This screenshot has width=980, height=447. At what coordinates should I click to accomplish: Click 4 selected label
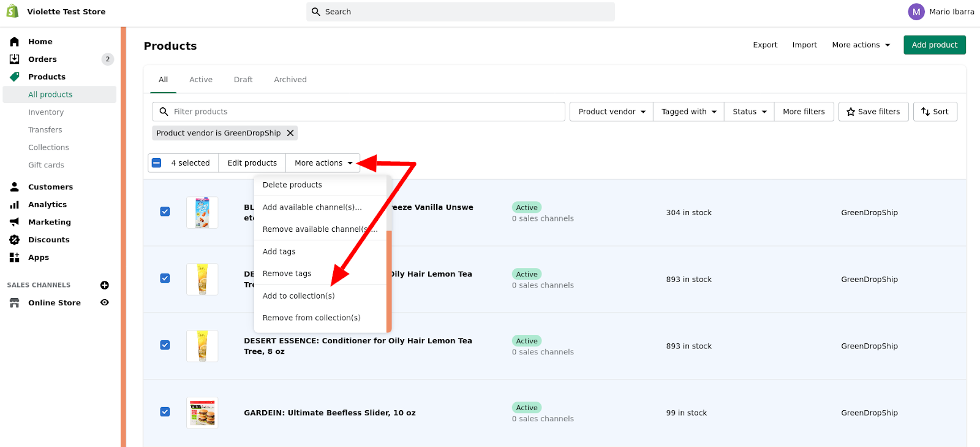(x=190, y=163)
